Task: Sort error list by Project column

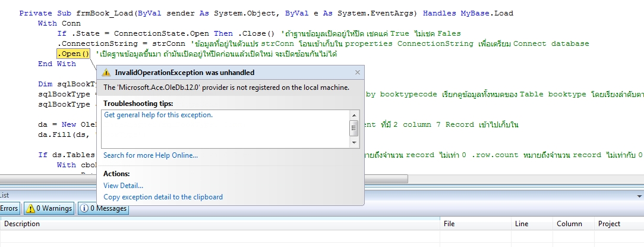Action: click(x=618, y=224)
